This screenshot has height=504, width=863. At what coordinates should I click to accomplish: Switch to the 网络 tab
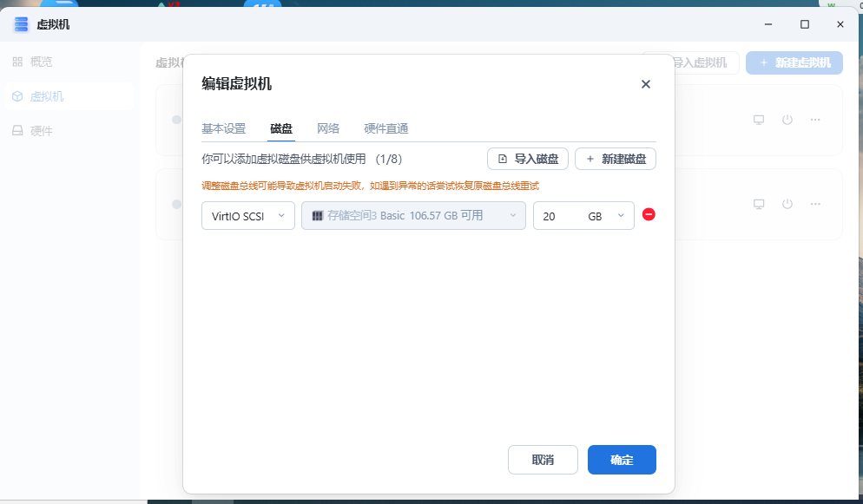coord(328,128)
